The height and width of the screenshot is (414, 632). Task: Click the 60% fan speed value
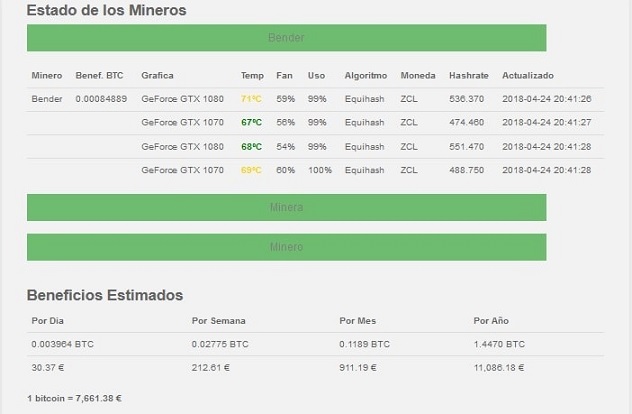click(x=285, y=170)
